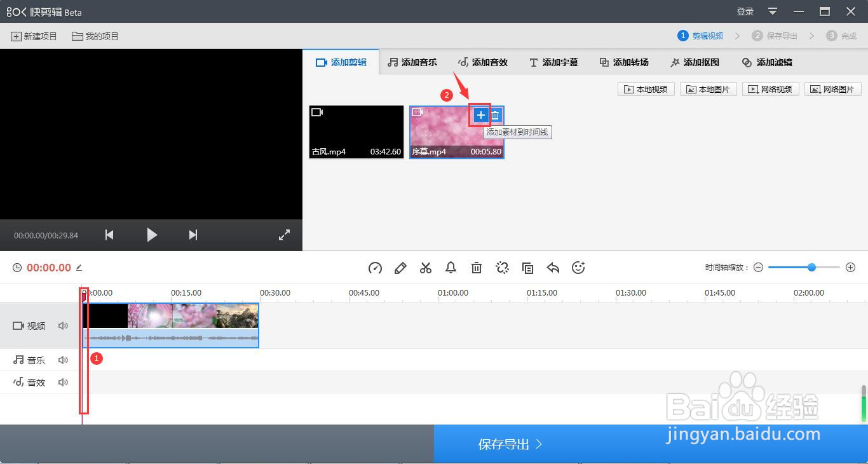Viewport: 868px width, 464px height.
Task: Jump to previous frame
Action: pyautogui.click(x=109, y=235)
